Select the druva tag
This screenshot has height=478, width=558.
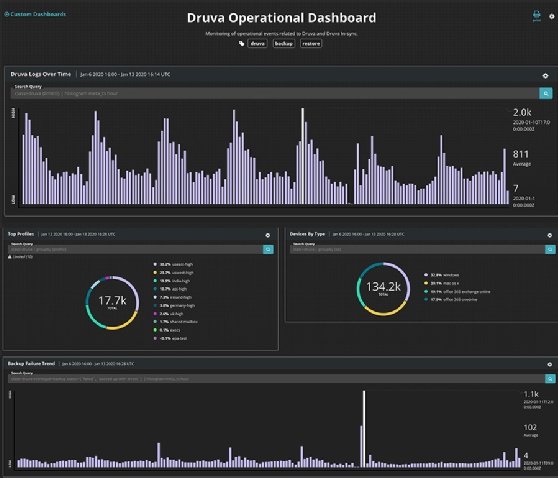point(257,43)
